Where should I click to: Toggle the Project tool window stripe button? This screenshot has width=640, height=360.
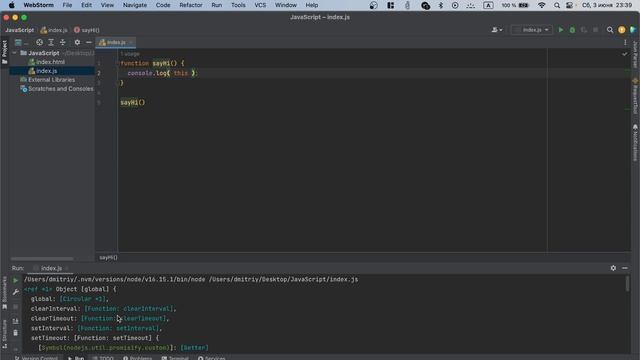click(4, 52)
